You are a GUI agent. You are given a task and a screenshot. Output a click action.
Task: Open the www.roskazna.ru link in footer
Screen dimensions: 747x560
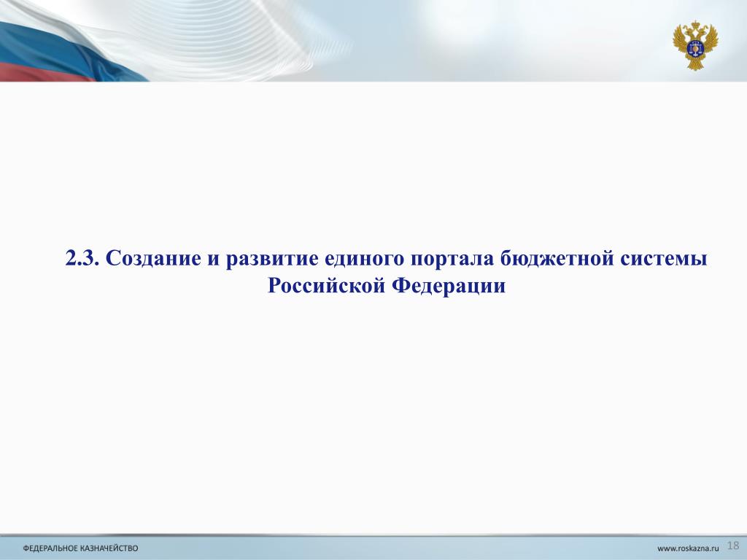[688, 548]
